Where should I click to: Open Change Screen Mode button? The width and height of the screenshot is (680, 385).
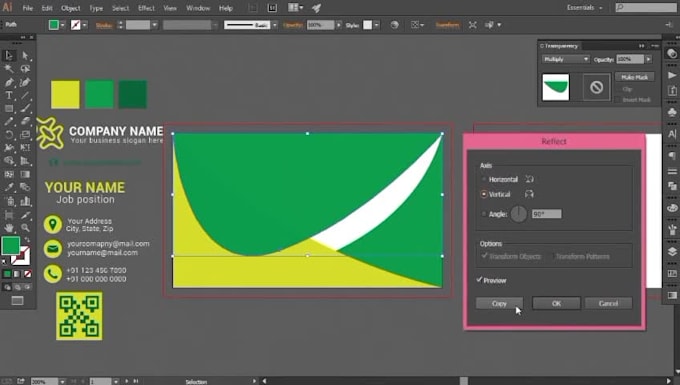pyautogui.click(x=17, y=300)
